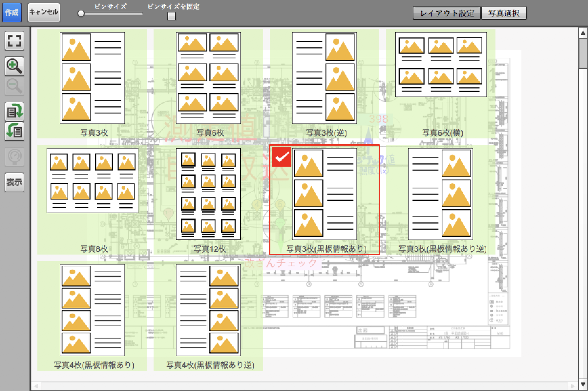
Task: Click the fullscreen expand icon
Action: (14, 41)
